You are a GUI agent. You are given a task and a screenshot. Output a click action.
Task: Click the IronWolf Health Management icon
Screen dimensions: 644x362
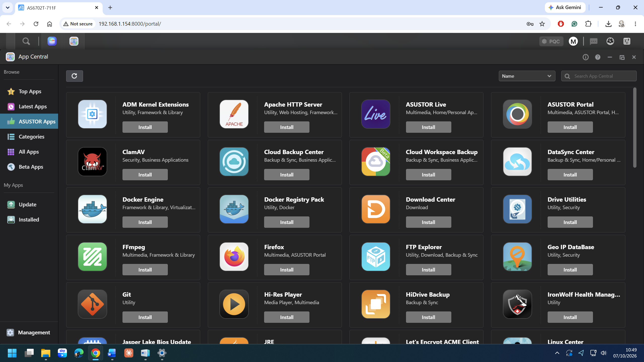pyautogui.click(x=517, y=304)
